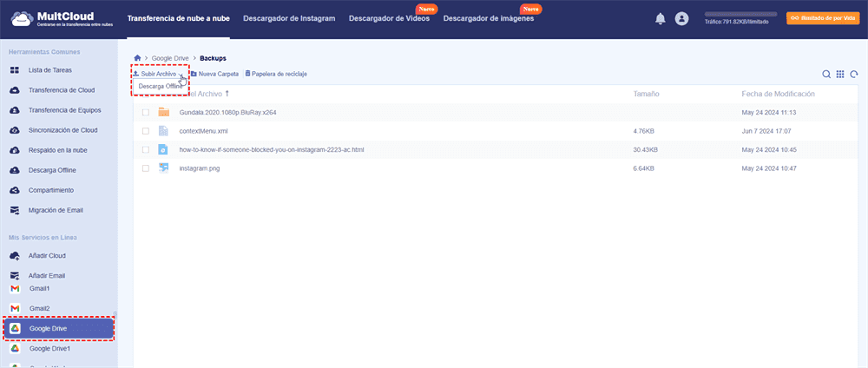This screenshot has height=368, width=868.
Task: Click the Compartimiento icon
Action: click(x=16, y=190)
